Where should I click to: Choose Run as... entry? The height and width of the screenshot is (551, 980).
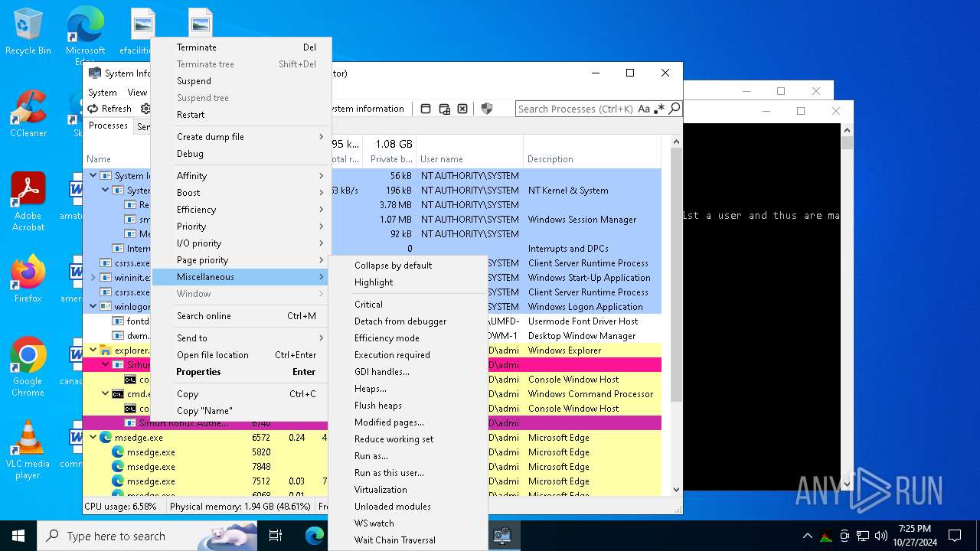(x=408, y=456)
